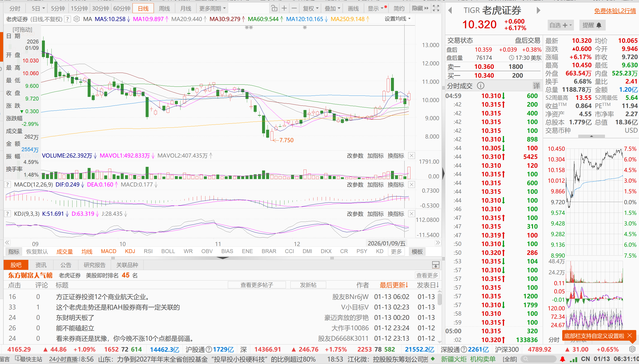Go to next stock with right arrow
Viewport: 639px width, 364px height.
tap(538, 10)
